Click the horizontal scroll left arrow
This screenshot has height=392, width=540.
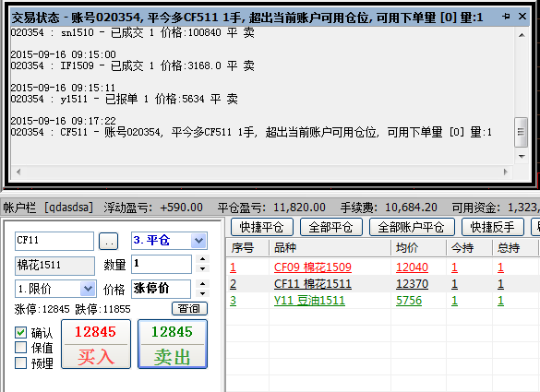pyautogui.click(x=18, y=172)
